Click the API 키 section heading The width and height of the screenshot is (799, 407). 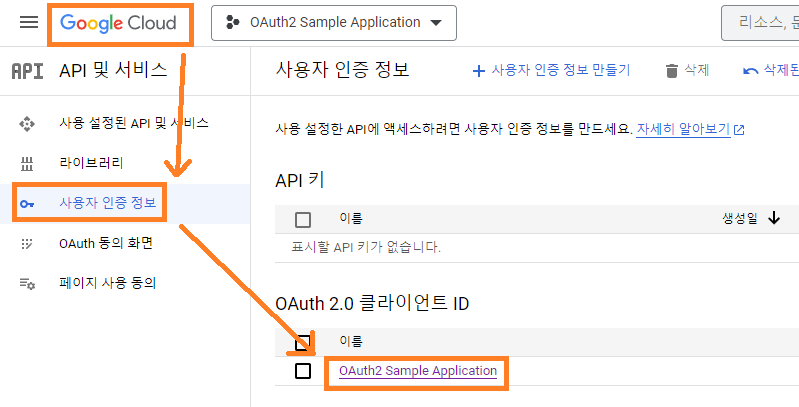[300, 180]
